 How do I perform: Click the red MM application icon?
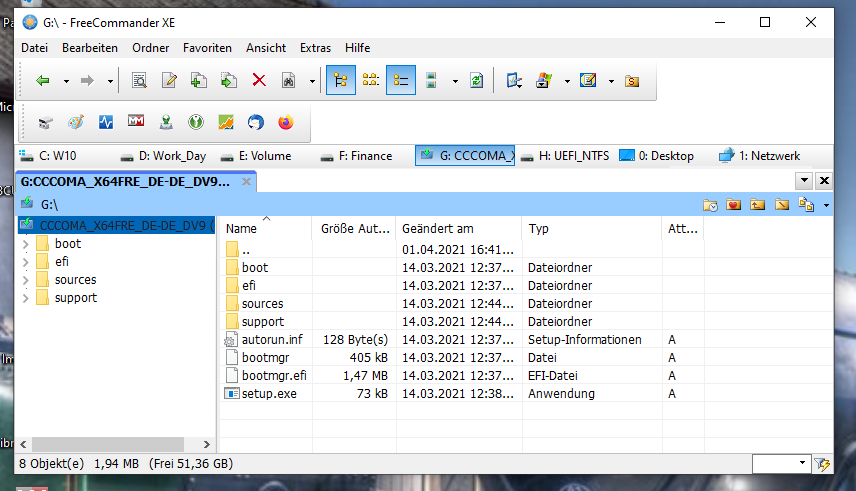[136, 121]
